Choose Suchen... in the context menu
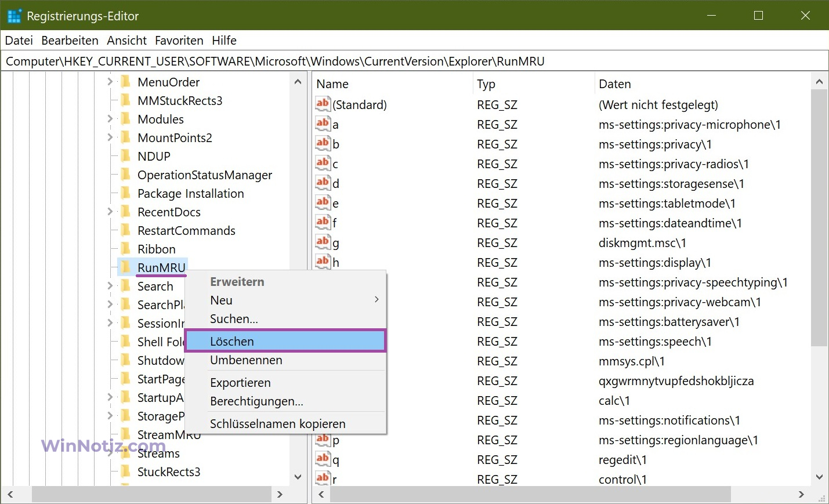Image resolution: width=829 pixels, height=504 pixels. (286, 318)
